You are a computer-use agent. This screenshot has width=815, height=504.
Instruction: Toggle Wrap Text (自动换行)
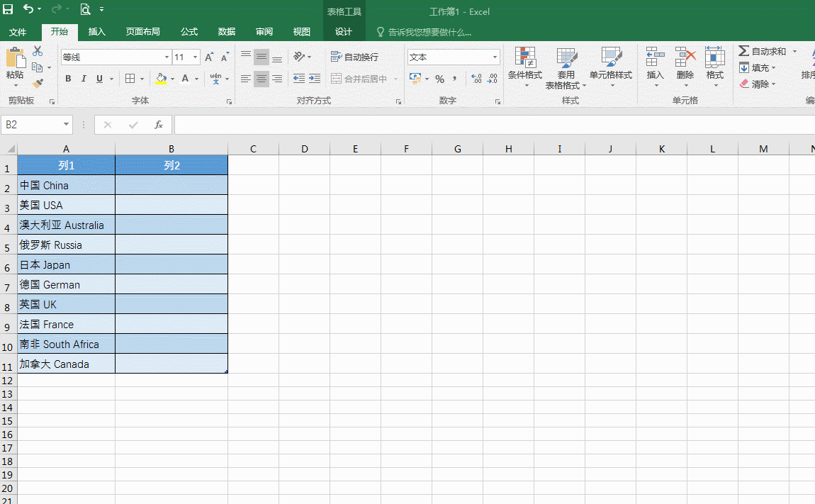355,57
